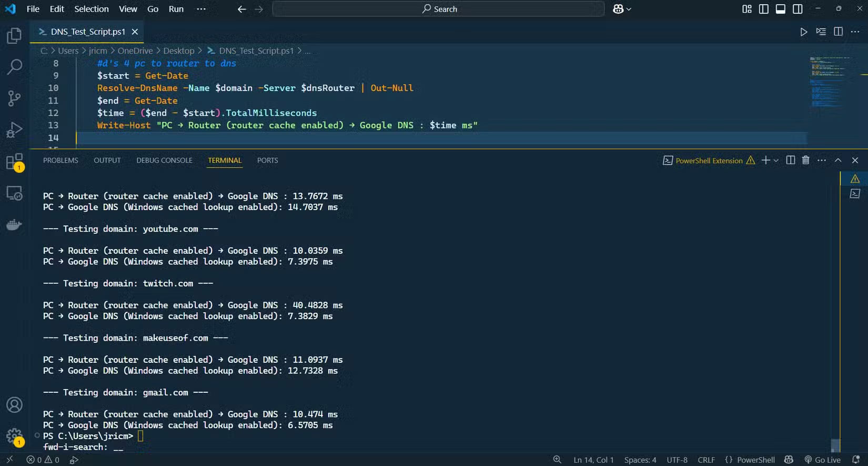Open the Explorer view in activity bar
Viewport: 868px width, 466px height.
(14, 36)
